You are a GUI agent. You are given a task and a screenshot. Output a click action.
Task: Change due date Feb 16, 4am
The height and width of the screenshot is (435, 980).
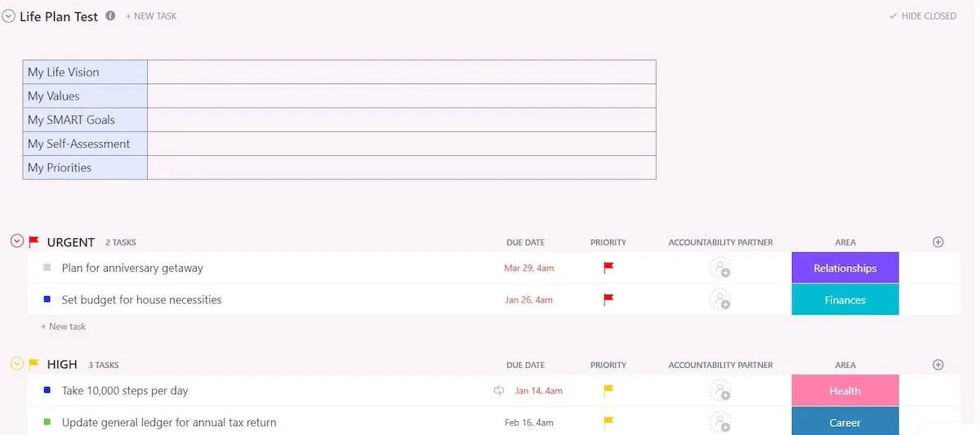pyautogui.click(x=528, y=423)
